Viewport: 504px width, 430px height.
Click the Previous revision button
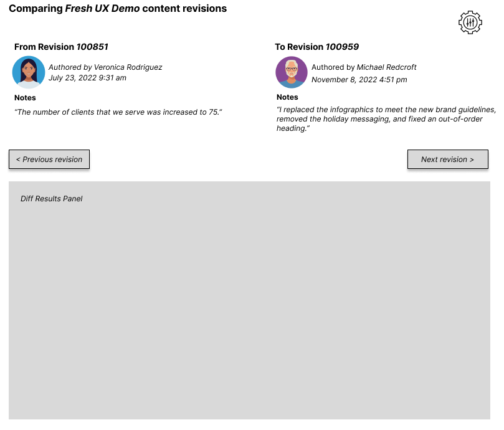pyautogui.click(x=49, y=159)
